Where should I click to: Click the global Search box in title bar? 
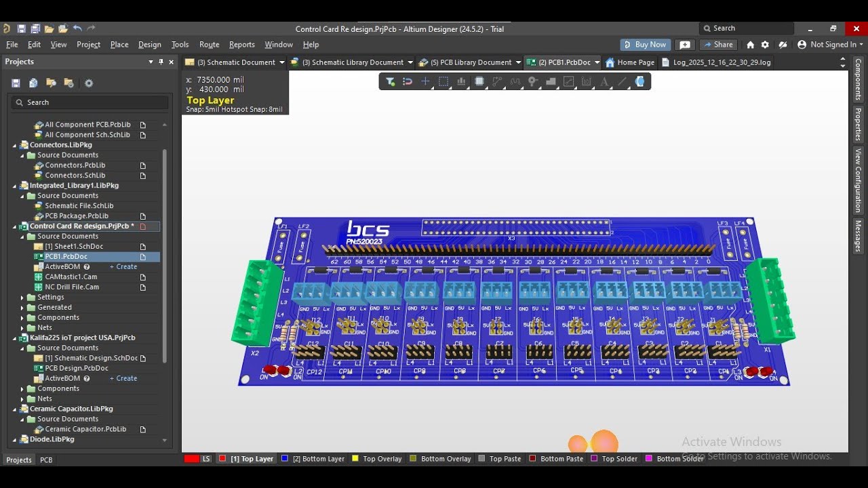(746, 28)
